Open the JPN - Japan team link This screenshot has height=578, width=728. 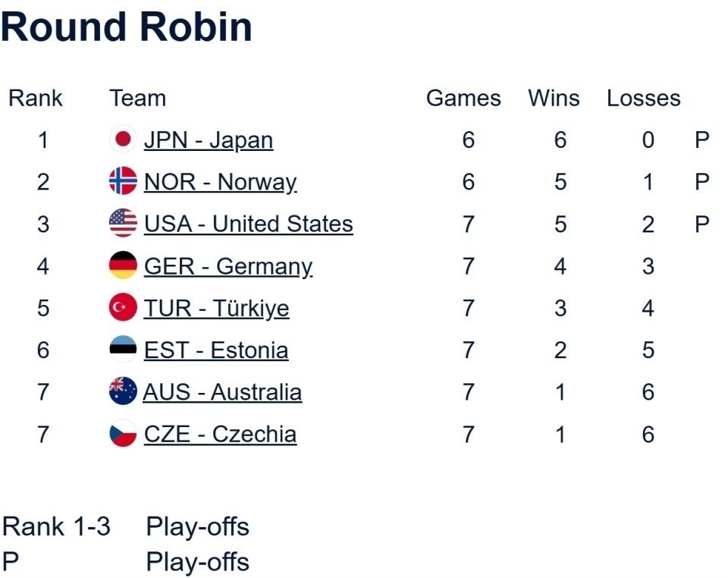[x=208, y=140]
